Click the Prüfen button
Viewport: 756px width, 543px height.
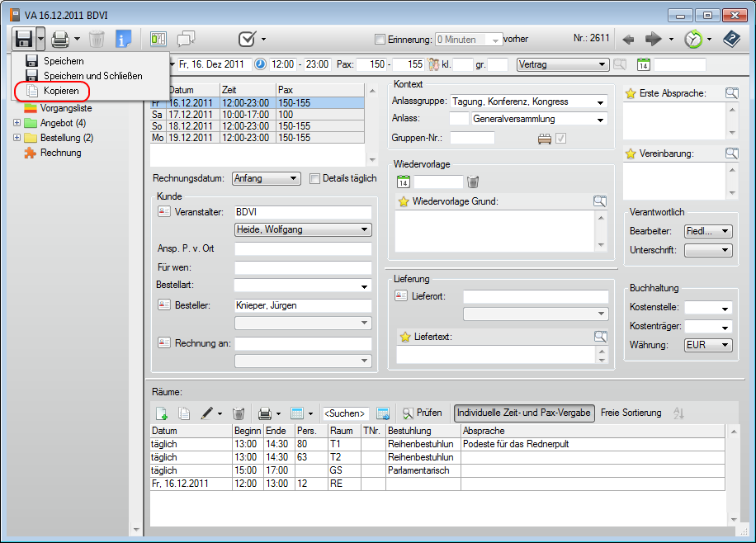(x=423, y=413)
